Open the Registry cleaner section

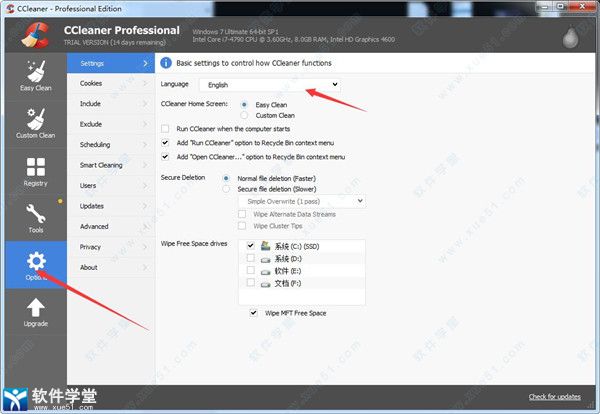(x=36, y=172)
